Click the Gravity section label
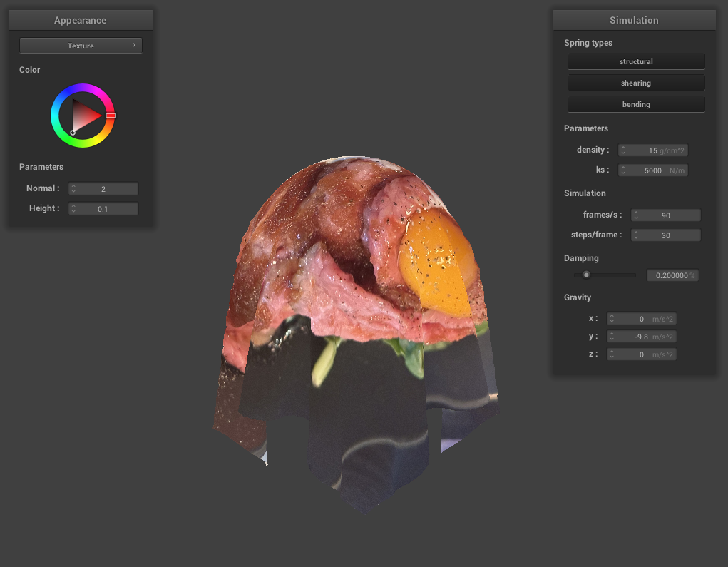This screenshot has width=728, height=567. (x=577, y=297)
